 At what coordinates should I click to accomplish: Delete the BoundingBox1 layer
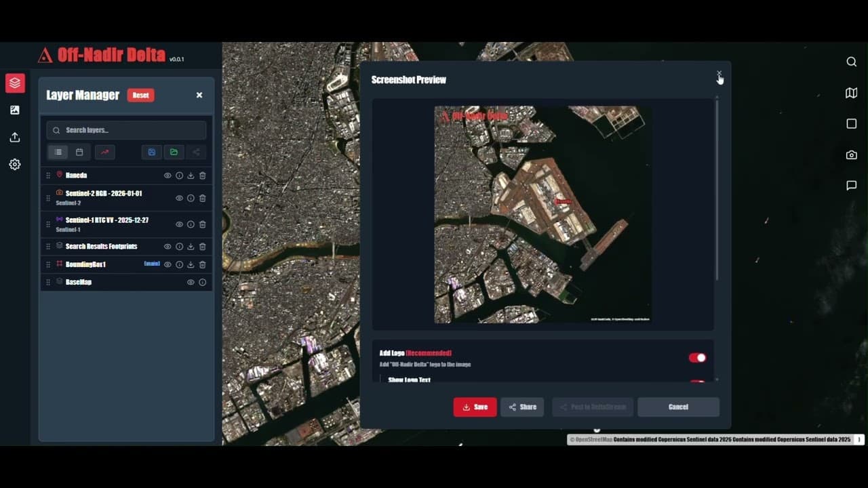pos(202,264)
